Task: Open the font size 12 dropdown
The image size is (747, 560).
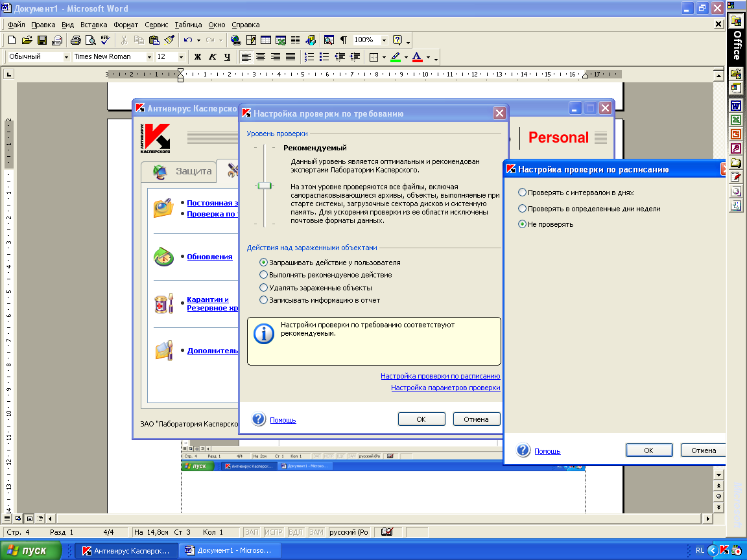Action: click(x=181, y=57)
